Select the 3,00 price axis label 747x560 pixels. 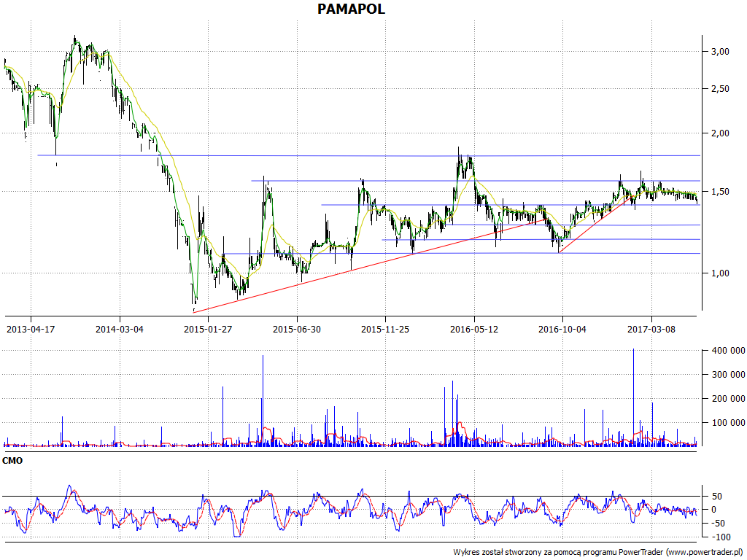pos(720,52)
